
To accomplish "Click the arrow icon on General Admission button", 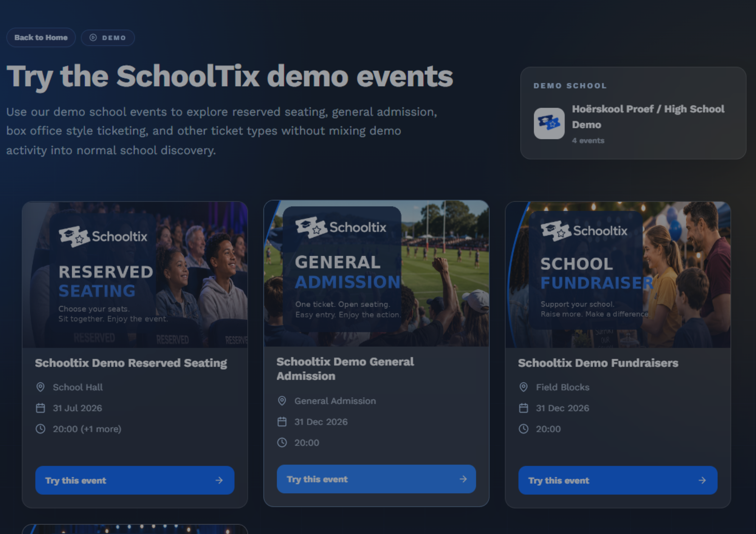I will (x=463, y=479).
